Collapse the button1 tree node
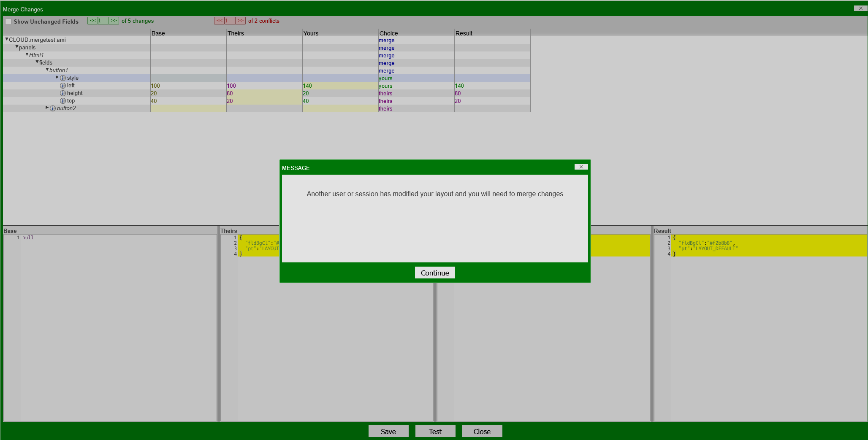Image resolution: width=868 pixels, height=440 pixels. point(47,70)
